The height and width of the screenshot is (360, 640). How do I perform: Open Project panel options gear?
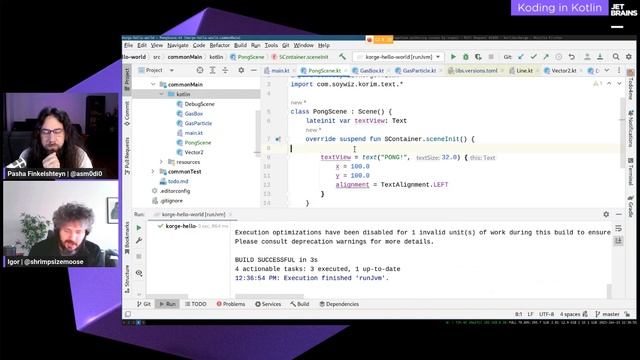tap(241, 70)
